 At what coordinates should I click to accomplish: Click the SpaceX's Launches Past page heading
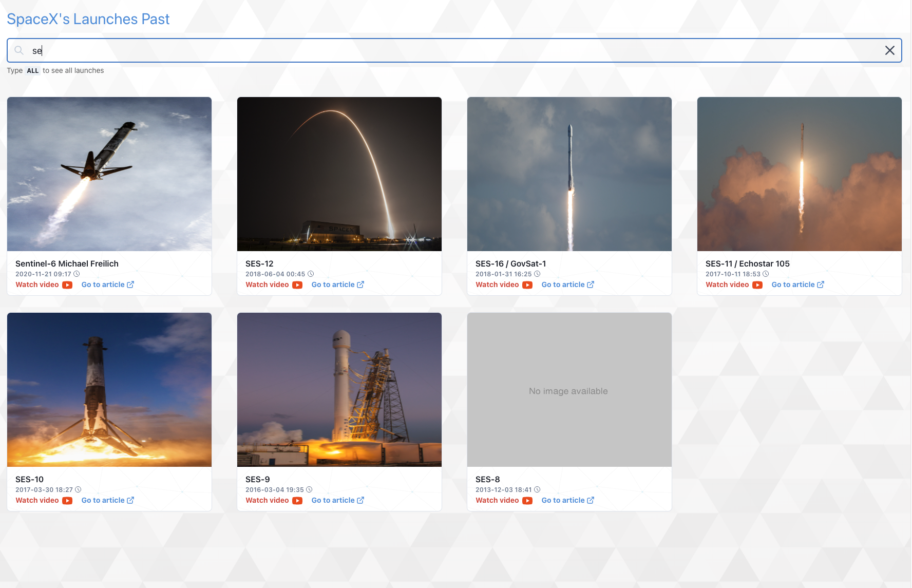(x=88, y=18)
